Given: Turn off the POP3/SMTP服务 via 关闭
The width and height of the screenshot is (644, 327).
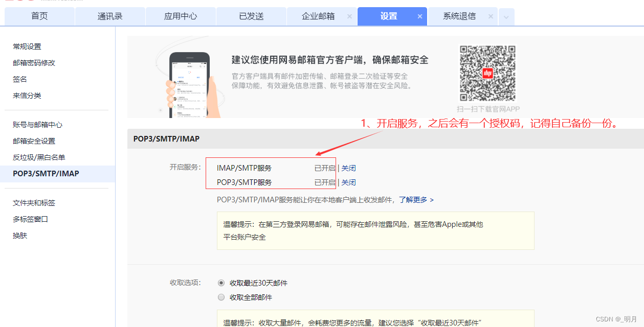Looking at the screenshot, I should coord(348,182).
